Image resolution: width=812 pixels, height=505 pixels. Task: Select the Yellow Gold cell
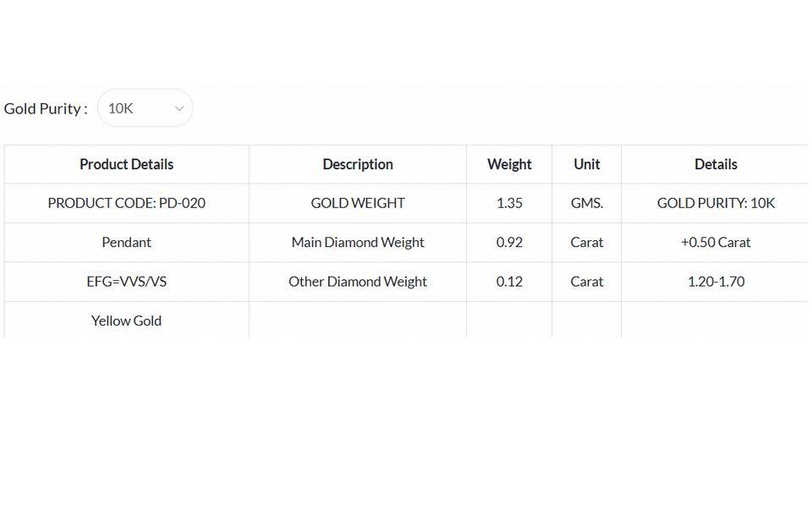(x=127, y=321)
